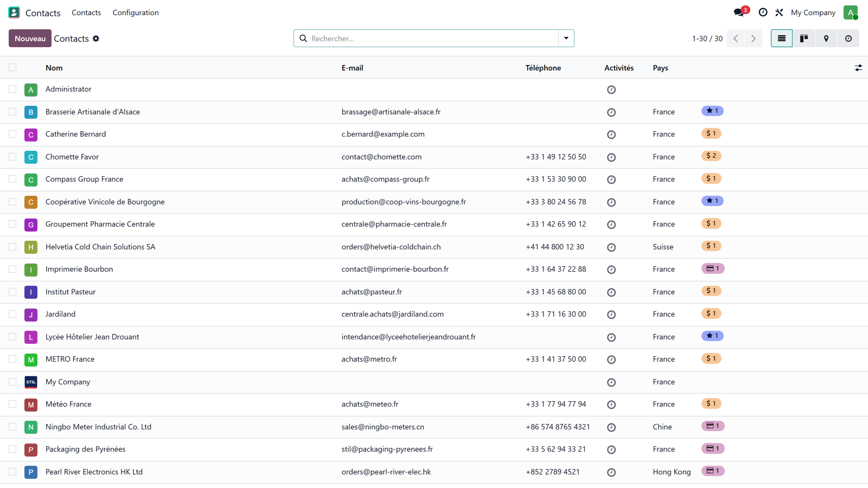Click the Chine country cell
This screenshot has height=488, width=868.
(x=662, y=427)
